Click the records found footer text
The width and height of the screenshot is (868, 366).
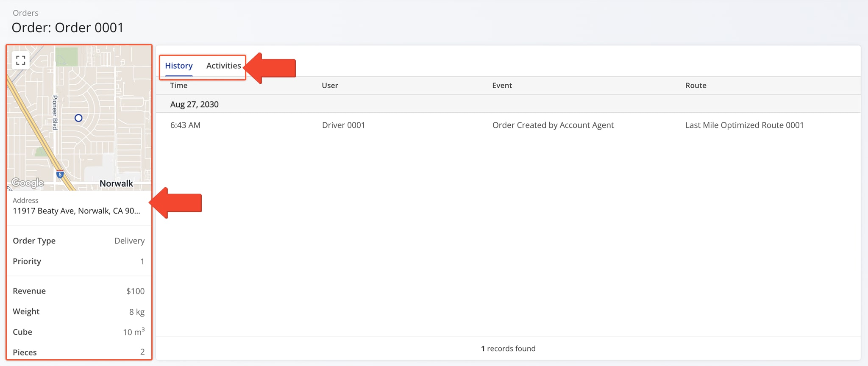(x=508, y=349)
